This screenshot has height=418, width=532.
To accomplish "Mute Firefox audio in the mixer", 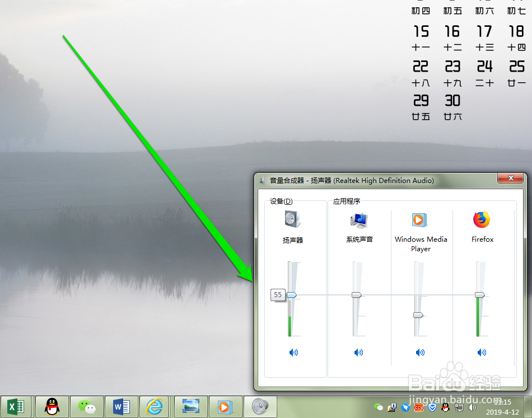I will [482, 353].
